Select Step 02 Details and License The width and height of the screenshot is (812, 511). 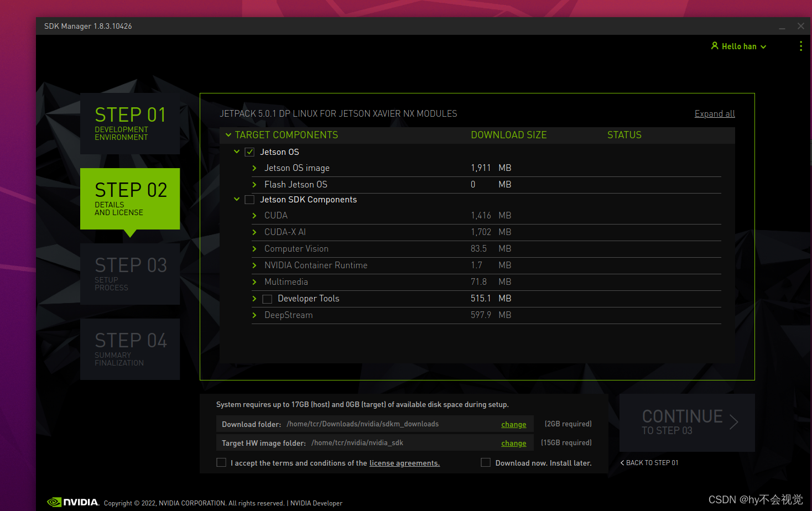[130, 199]
